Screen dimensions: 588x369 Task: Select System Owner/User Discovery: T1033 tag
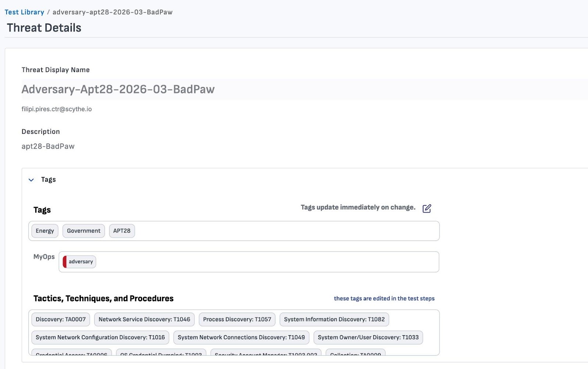pyautogui.click(x=368, y=337)
